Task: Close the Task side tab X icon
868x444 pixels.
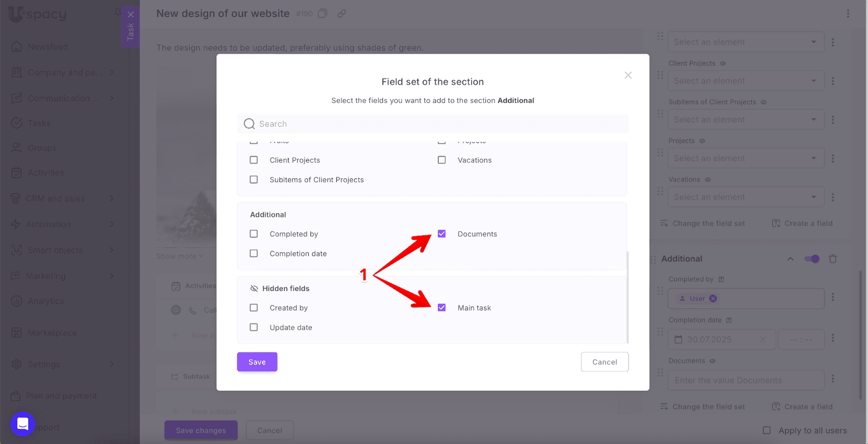Action: tap(131, 15)
